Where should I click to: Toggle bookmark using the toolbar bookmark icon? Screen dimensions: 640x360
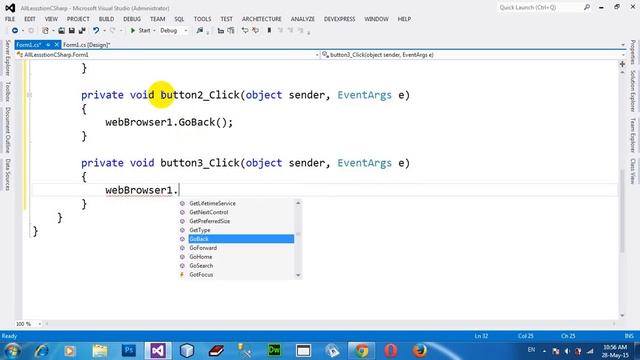click(x=269, y=31)
